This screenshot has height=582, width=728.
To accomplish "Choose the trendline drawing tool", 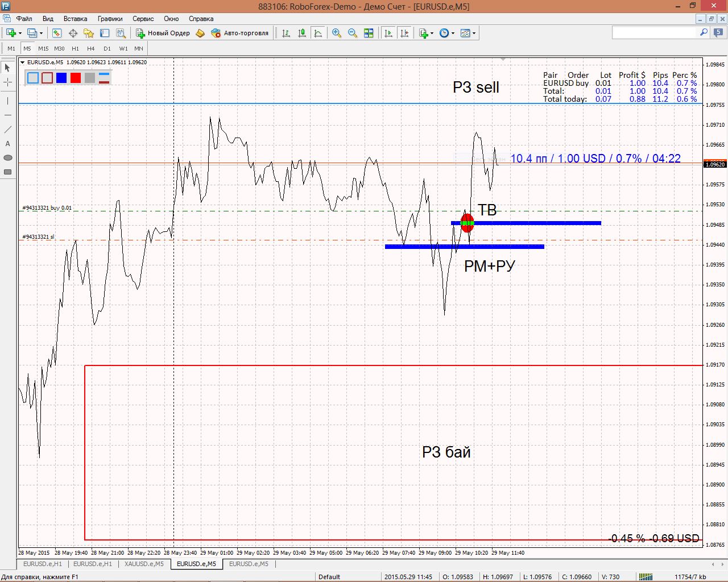I will tap(8, 130).
